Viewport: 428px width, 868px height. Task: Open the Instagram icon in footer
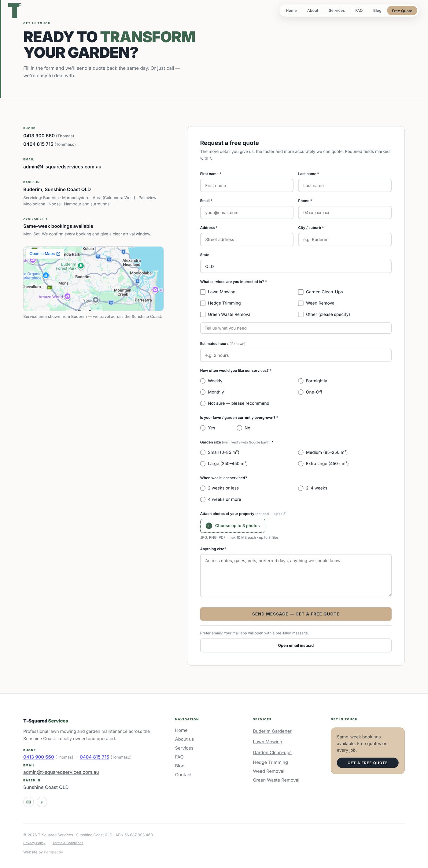[x=29, y=802]
